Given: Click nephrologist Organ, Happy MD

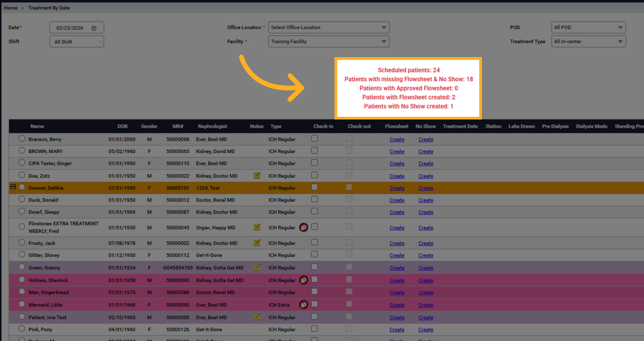Looking at the screenshot, I should pyautogui.click(x=215, y=228).
